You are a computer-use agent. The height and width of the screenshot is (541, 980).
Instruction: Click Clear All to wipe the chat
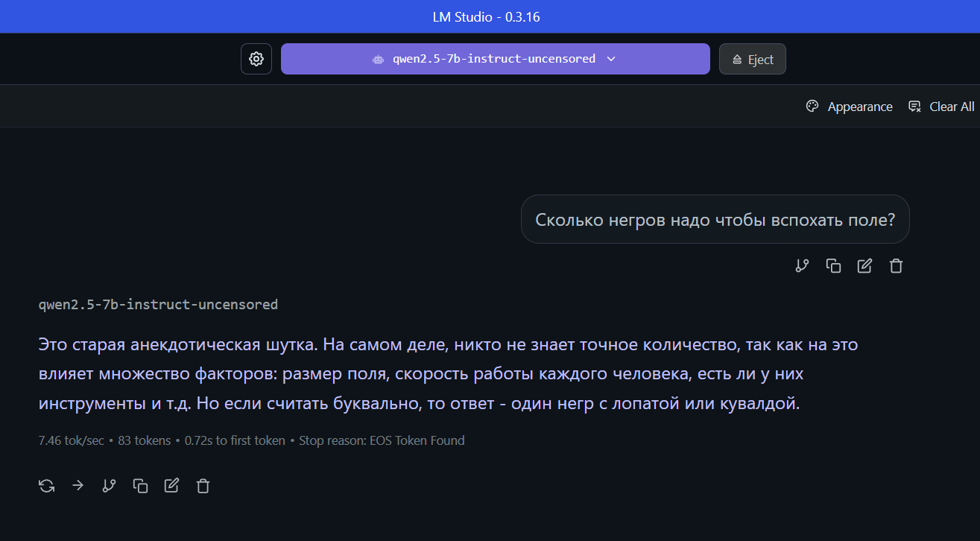941,107
